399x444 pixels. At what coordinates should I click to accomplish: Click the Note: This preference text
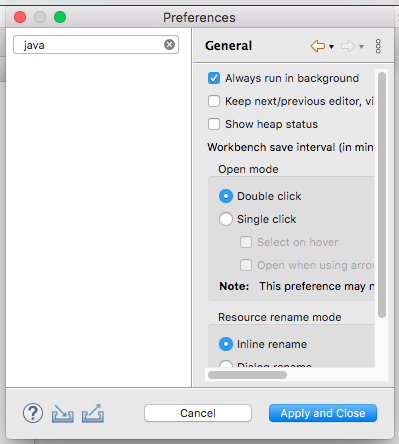297,286
